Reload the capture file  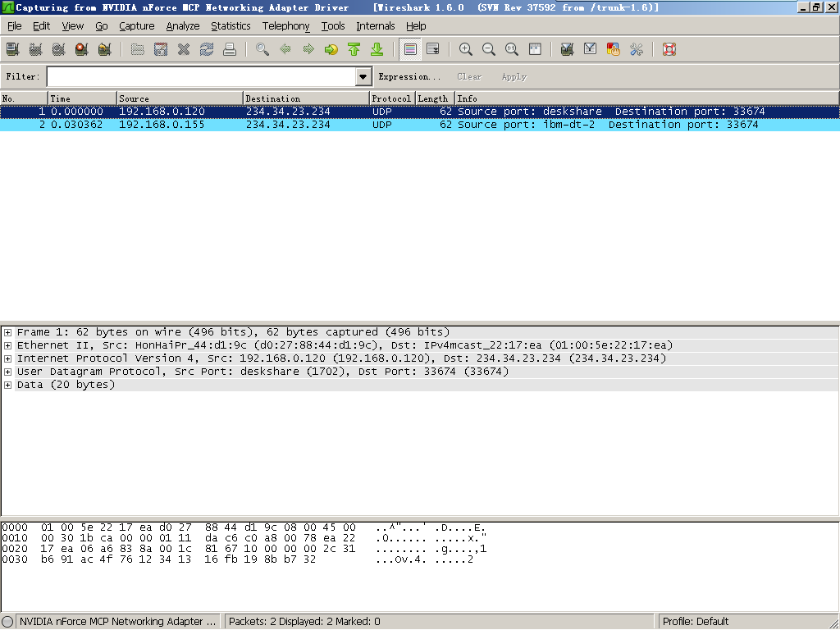tap(207, 50)
